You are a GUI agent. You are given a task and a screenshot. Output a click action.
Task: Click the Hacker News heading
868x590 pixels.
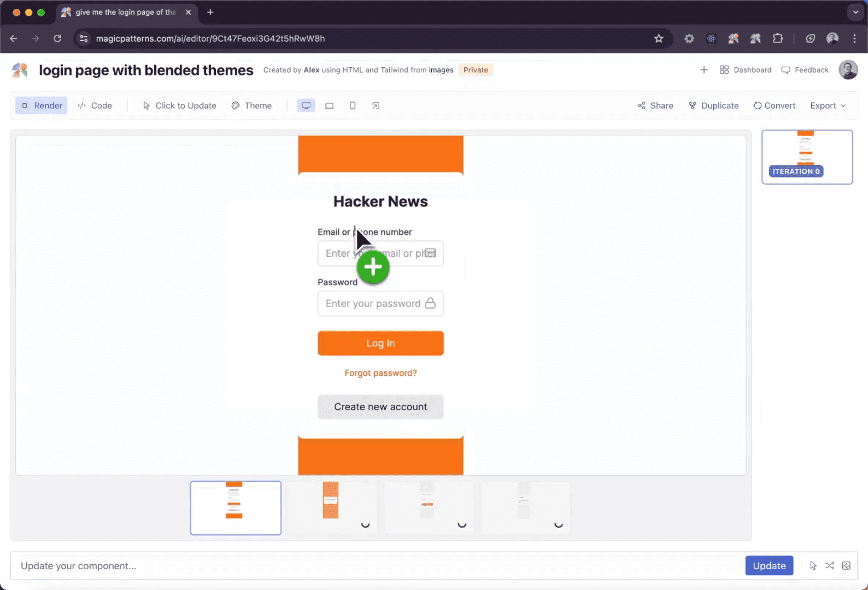point(380,202)
